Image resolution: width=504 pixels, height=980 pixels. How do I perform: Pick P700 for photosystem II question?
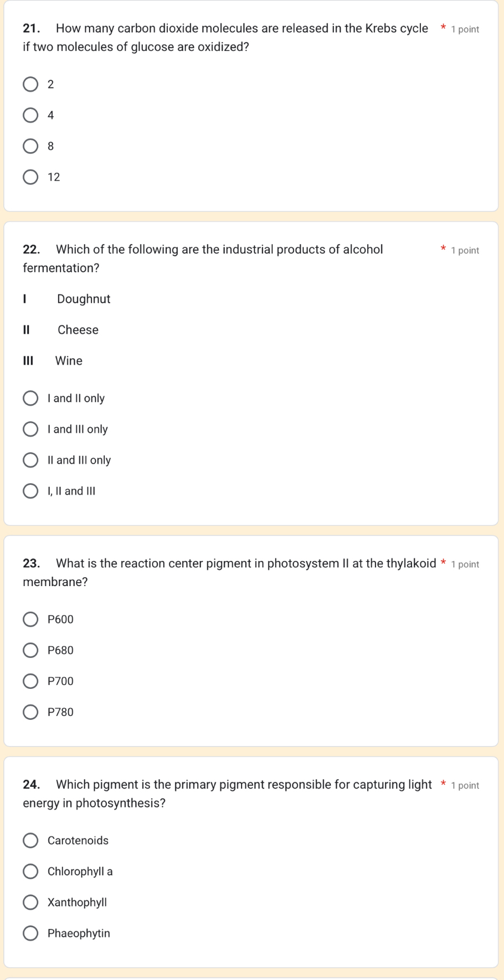pyautogui.click(x=30, y=682)
